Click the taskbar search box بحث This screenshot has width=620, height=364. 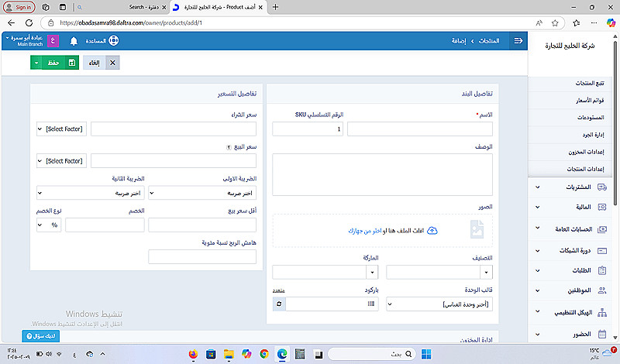tap(372, 354)
